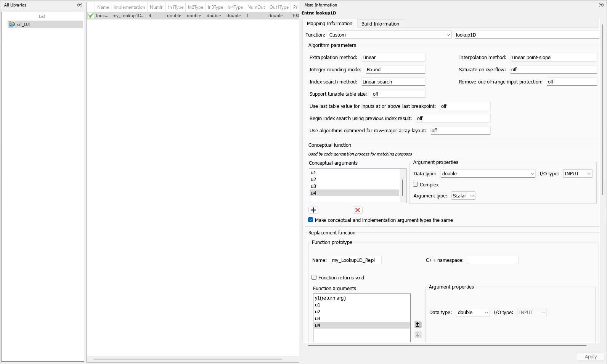Click the conceptual arguments list scrollbar
The width and height of the screenshot is (607, 364).
point(403,188)
